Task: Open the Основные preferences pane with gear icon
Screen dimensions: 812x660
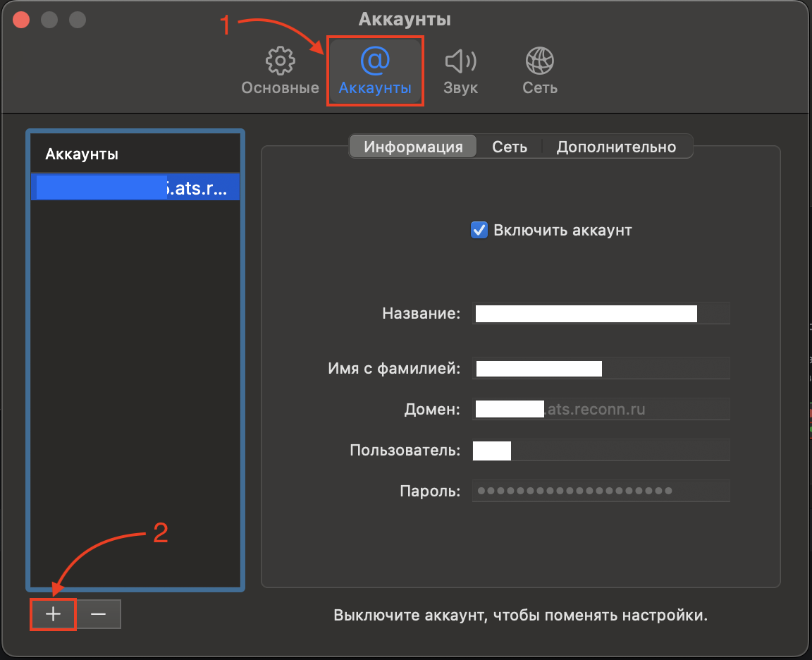Action: pyautogui.click(x=280, y=71)
